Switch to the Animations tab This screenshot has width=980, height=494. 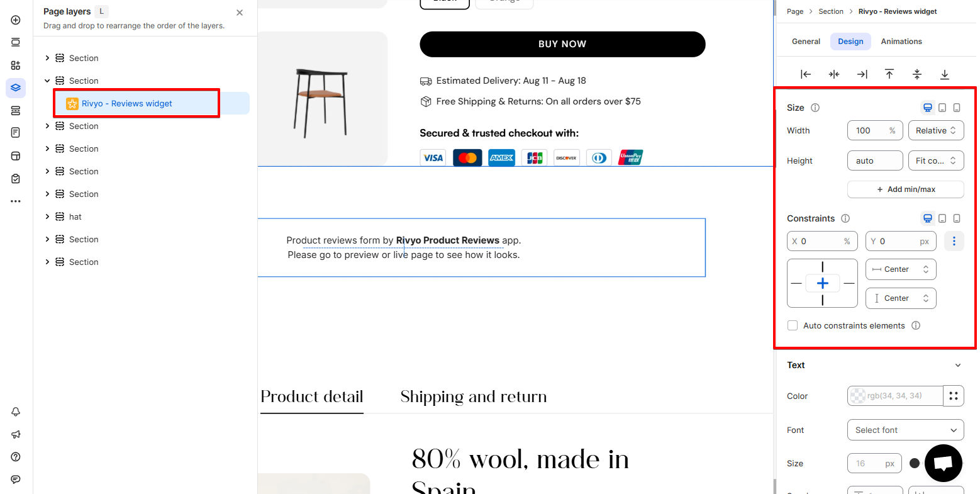(901, 42)
